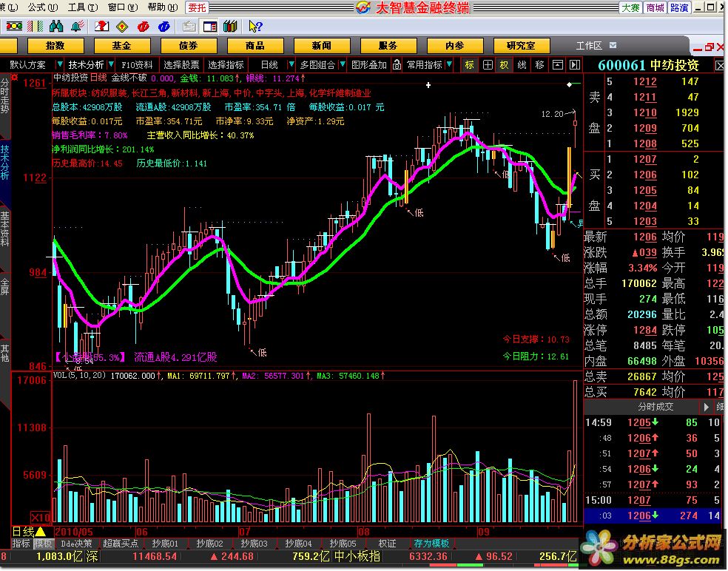Viewport: 728px width, 571px height.
Task: Select the Dde决策 template tab
Action: (x=77, y=544)
